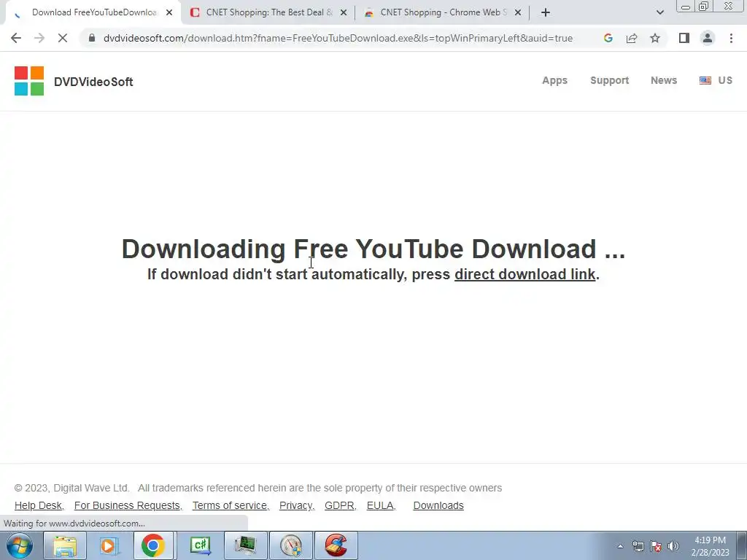View site security lock info
Screen dimensions: 747x560
click(92, 38)
